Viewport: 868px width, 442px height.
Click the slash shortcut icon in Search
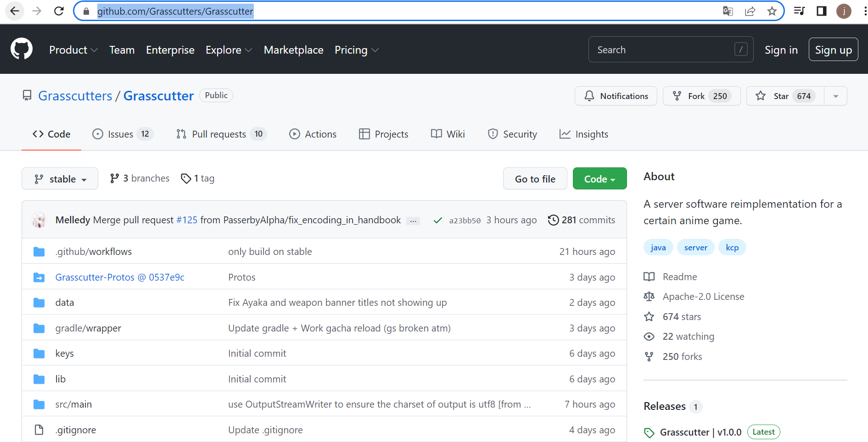click(741, 49)
